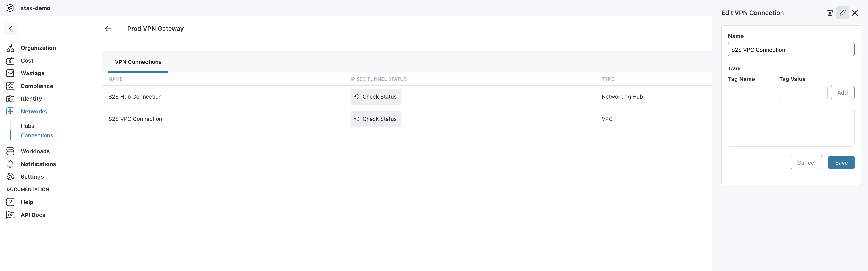Click the Organization icon in the sidebar
Screen dimensions: 868x271
pos(10,48)
